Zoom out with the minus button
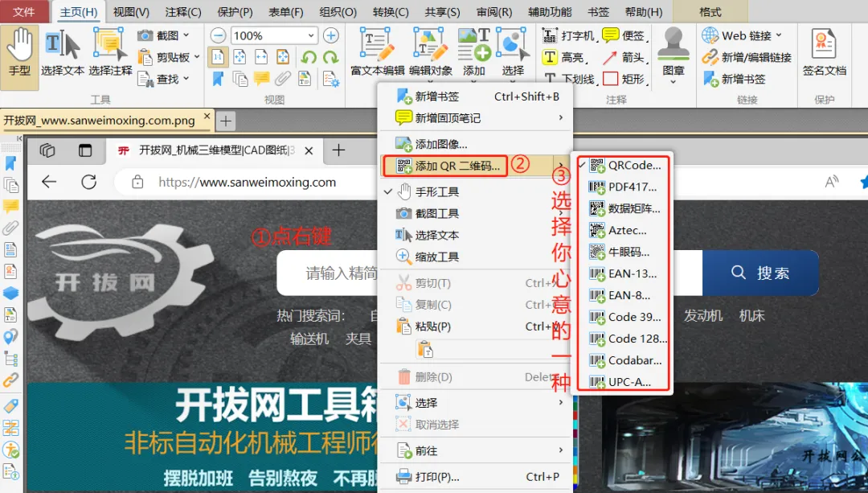Image resolution: width=868 pixels, height=493 pixels. click(218, 36)
